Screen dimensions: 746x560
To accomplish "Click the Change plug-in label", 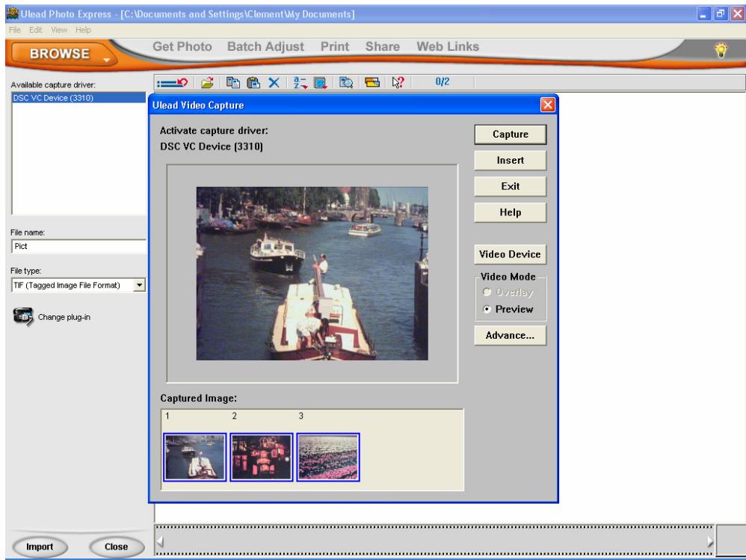I will pyautogui.click(x=64, y=317).
